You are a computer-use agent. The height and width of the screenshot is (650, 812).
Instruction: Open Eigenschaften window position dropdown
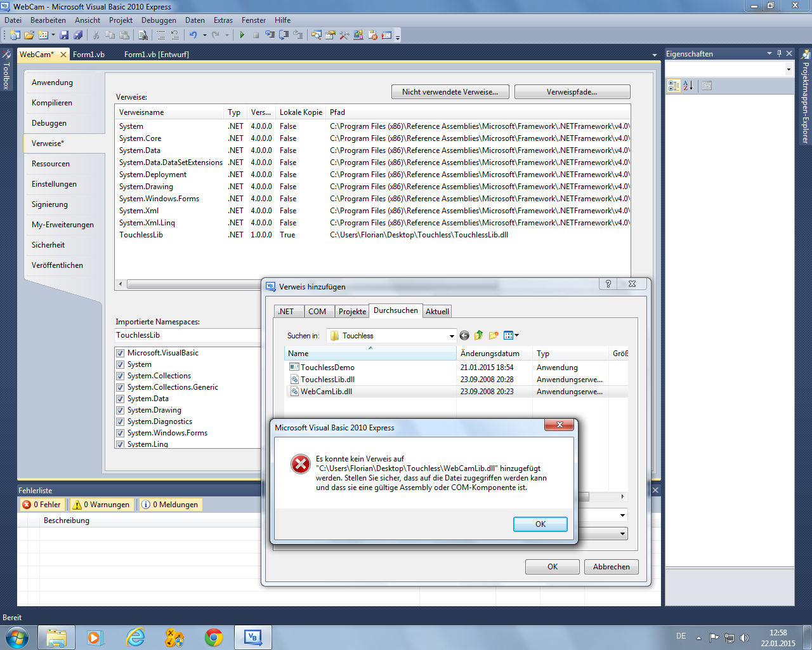(769, 53)
